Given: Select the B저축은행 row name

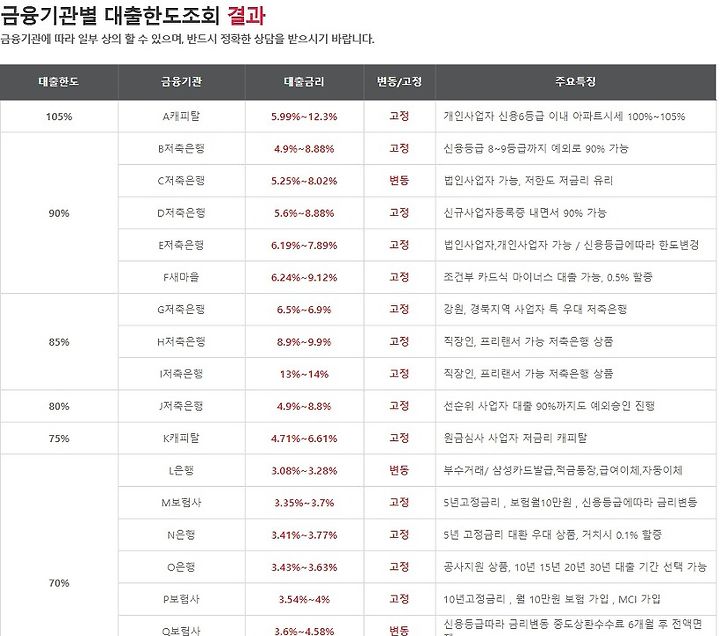Looking at the screenshot, I should coord(181,149).
